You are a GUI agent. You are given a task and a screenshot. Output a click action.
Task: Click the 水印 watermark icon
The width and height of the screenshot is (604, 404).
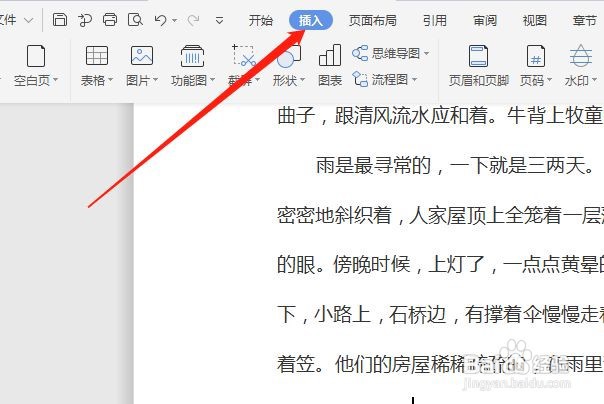pos(581,55)
